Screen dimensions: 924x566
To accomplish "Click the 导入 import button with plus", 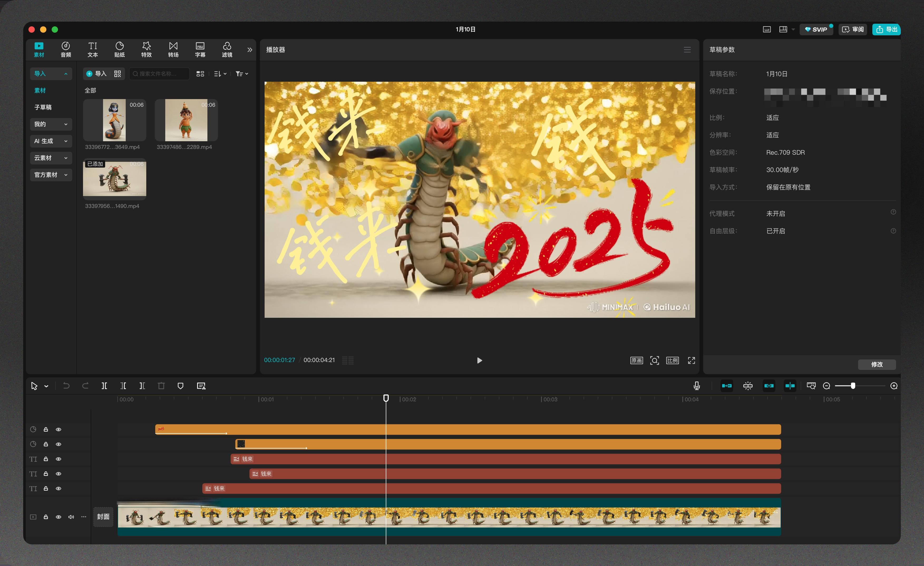I will (x=97, y=74).
